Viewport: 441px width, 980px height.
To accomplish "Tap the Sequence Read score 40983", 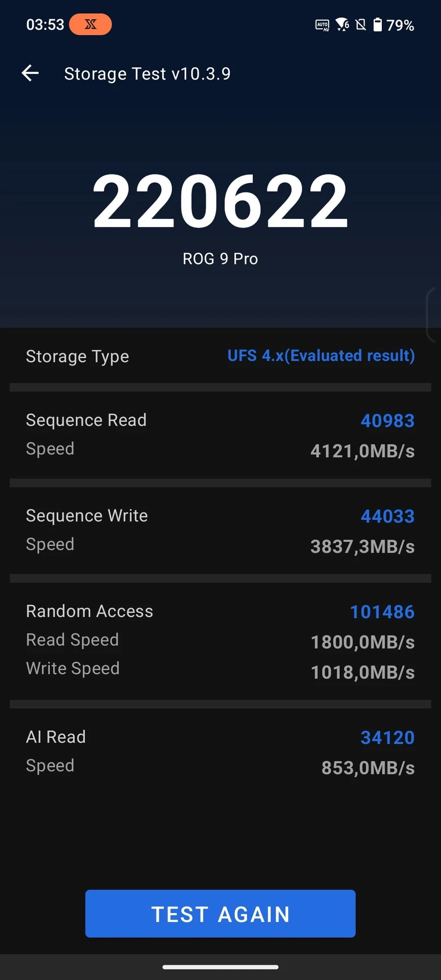I will 388,421.
